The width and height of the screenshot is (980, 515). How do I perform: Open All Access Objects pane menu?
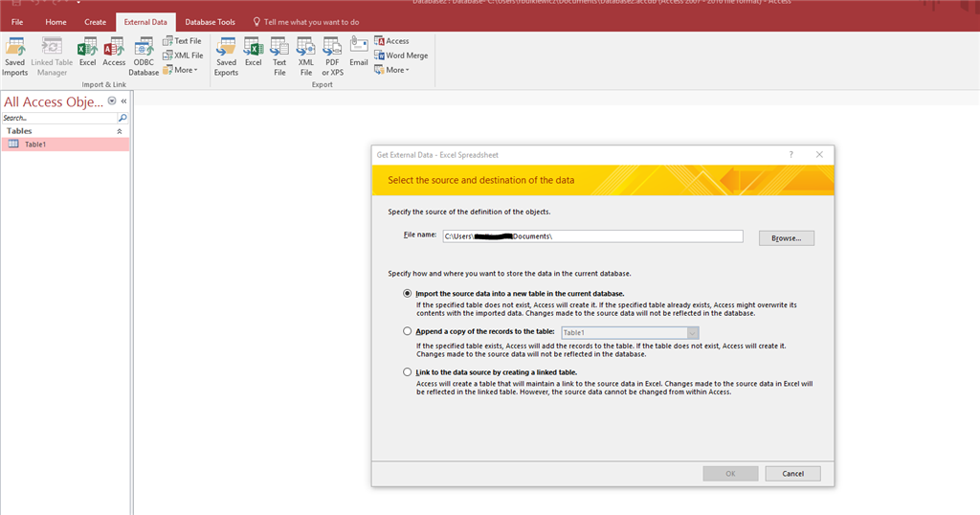tap(112, 101)
